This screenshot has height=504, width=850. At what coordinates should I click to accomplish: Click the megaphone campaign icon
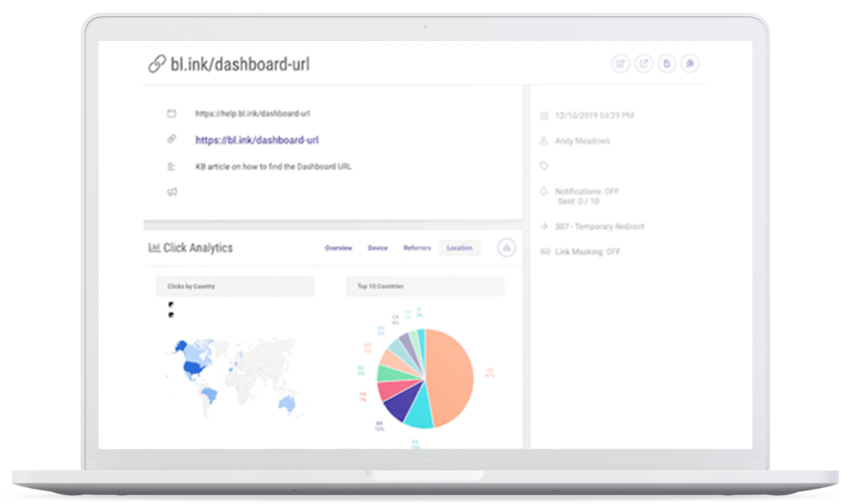coord(172,192)
